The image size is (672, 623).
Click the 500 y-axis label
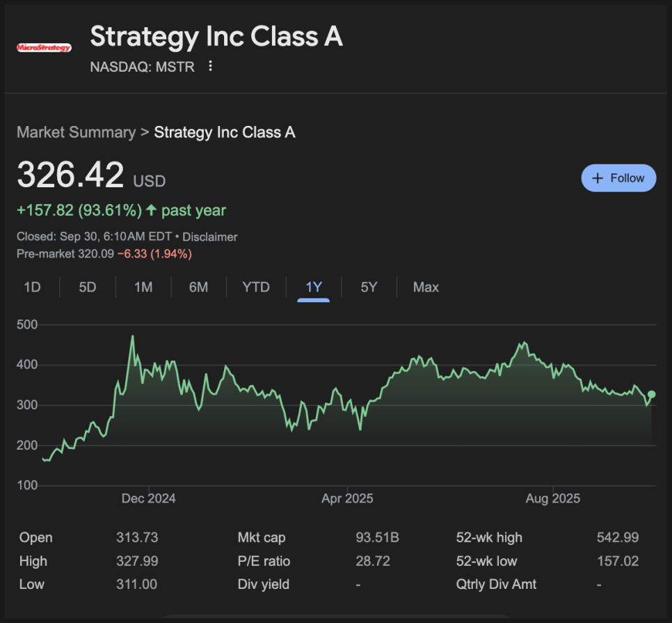27,324
